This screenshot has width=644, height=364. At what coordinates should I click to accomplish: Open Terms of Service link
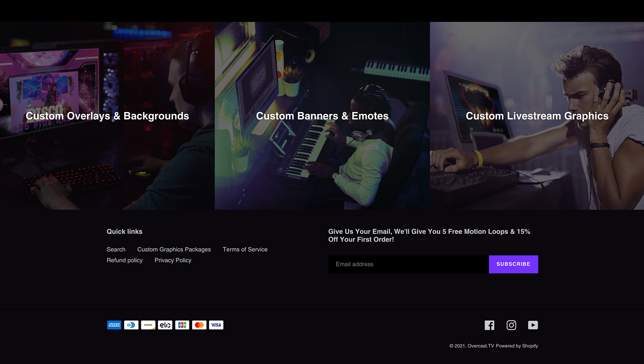click(x=245, y=249)
